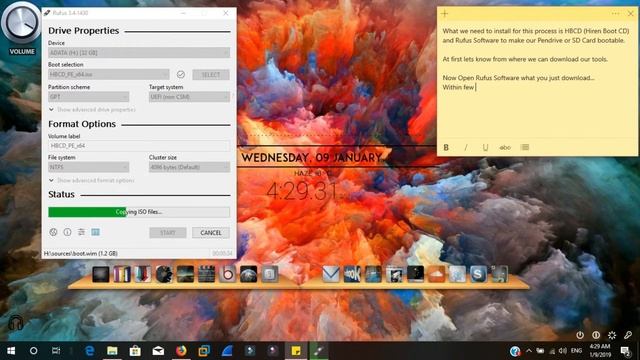The height and width of the screenshot is (360, 640).
Task: Open Task View on taskbar
Action: click(56, 351)
